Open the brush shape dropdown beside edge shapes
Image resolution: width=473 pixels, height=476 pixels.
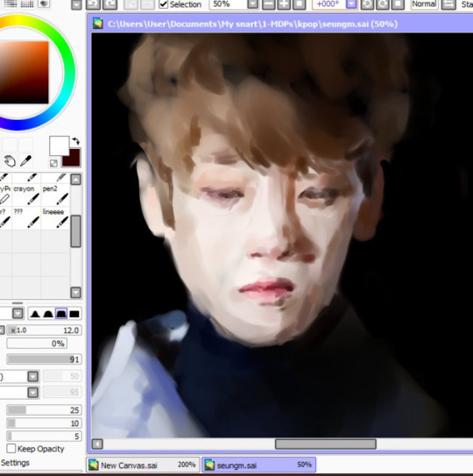(18, 313)
